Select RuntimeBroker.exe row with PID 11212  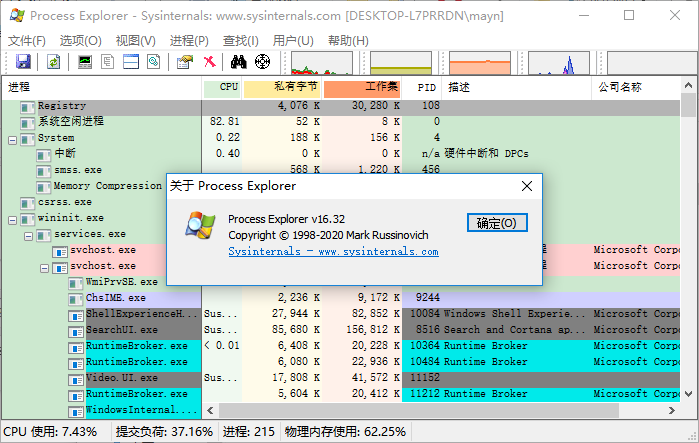point(341,394)
